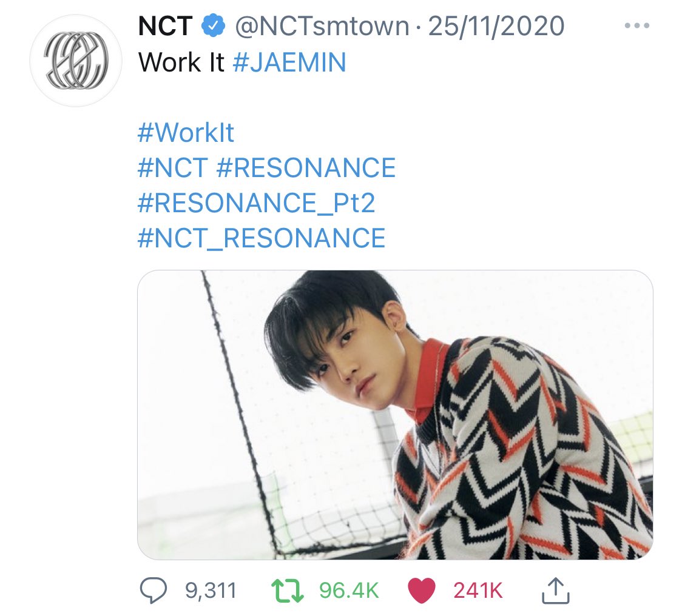Click the #RESONANCE_Pt2 hashtag
This screenshot has width=682, height=616.
pyautogui.click(x=256, y=203)
